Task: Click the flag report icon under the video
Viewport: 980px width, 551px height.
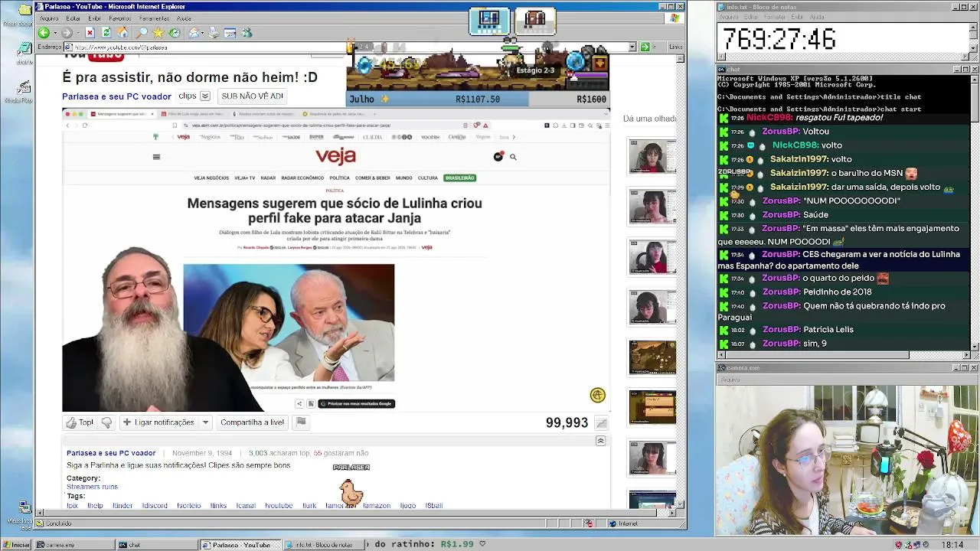Action: (x=301, y=422)
